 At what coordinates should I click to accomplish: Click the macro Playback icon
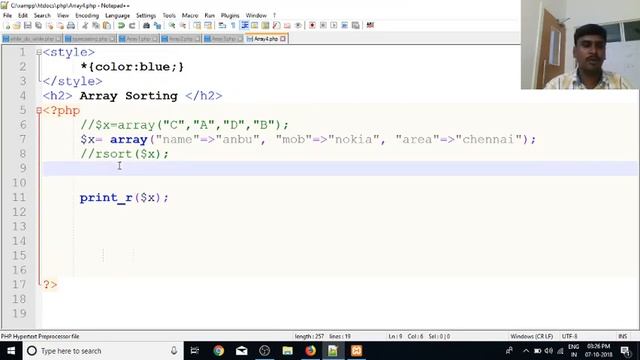point(334,26)
